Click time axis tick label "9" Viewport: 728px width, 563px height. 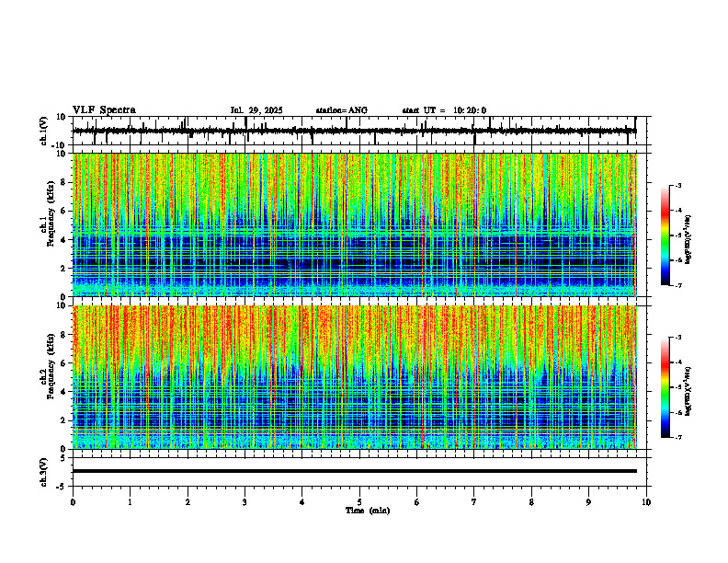click(x=588, y=502)
